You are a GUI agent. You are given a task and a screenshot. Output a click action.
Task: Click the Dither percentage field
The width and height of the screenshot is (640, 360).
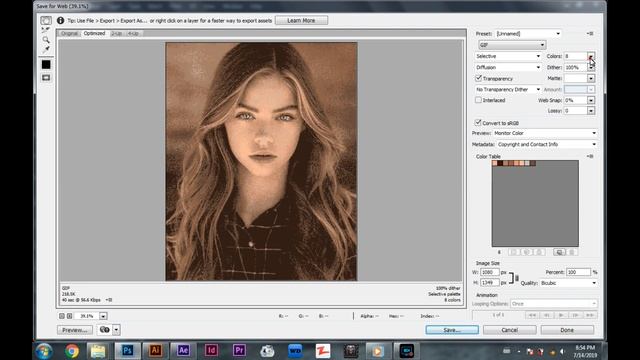[576, 67]
